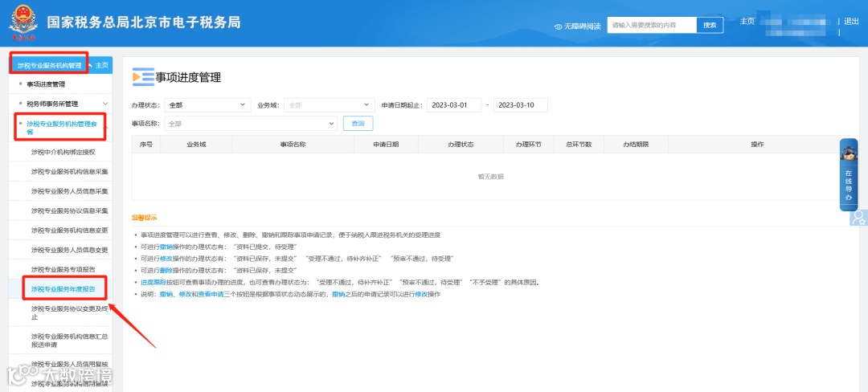Click the home icon beside 主页 tab

(x=91, y=65)
